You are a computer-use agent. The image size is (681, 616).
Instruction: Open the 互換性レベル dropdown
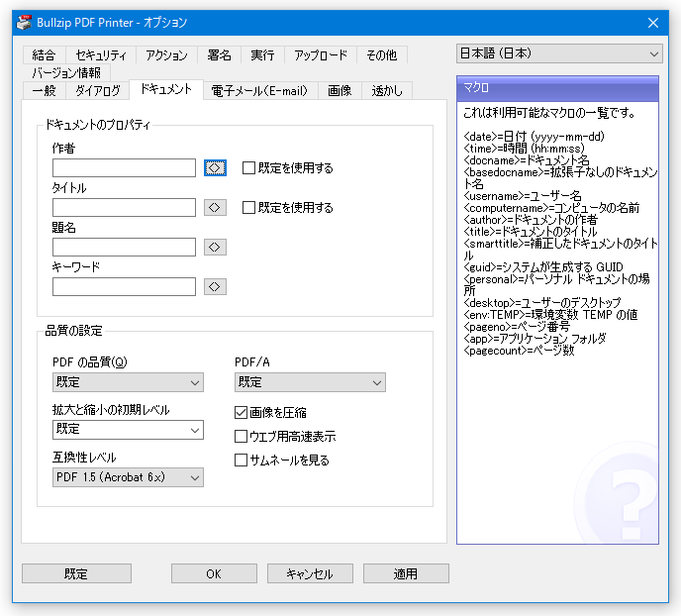click(128, 477)
